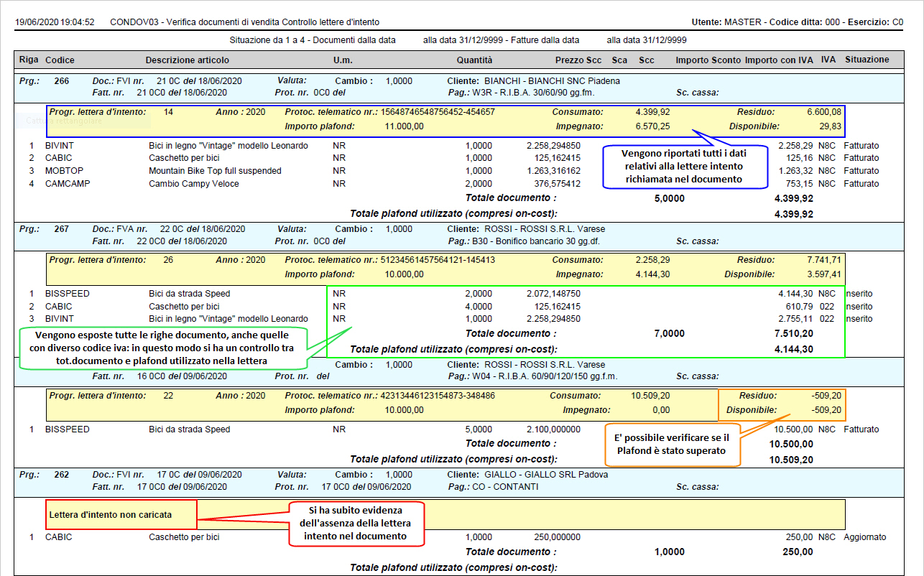The height and width of the screenshot is (576, 924).
Task: Click the 'Quantità' column header
Action: pyautogui.click(x=475, y=60)
